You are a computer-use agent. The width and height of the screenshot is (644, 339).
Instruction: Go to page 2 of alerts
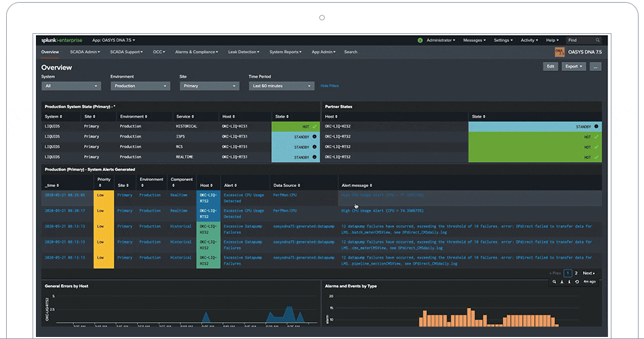pyautogui.click(x=576, y=273)
